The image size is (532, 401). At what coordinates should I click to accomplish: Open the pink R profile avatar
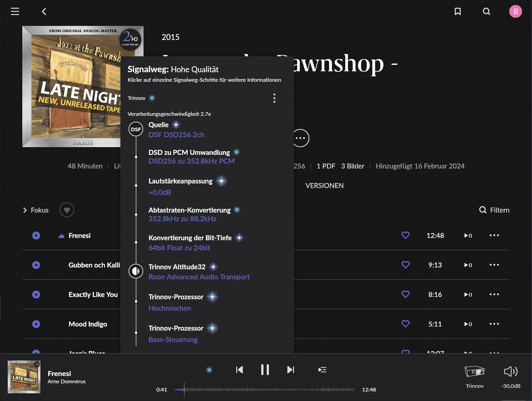pos(515,11)
